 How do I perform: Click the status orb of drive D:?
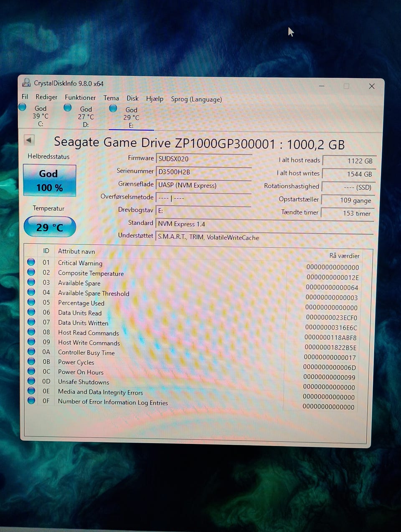click(68, 108)
